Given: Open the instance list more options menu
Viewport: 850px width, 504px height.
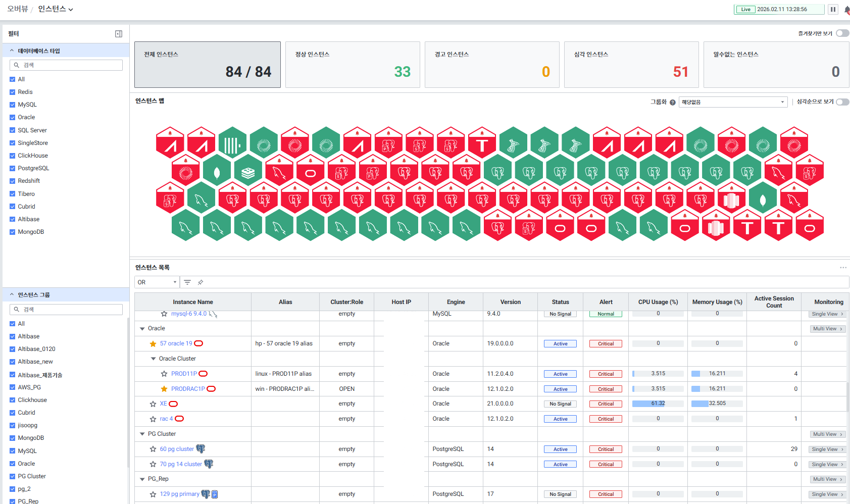Looking at the screenshot, I should pyautogui.click(x=843, y=268).
